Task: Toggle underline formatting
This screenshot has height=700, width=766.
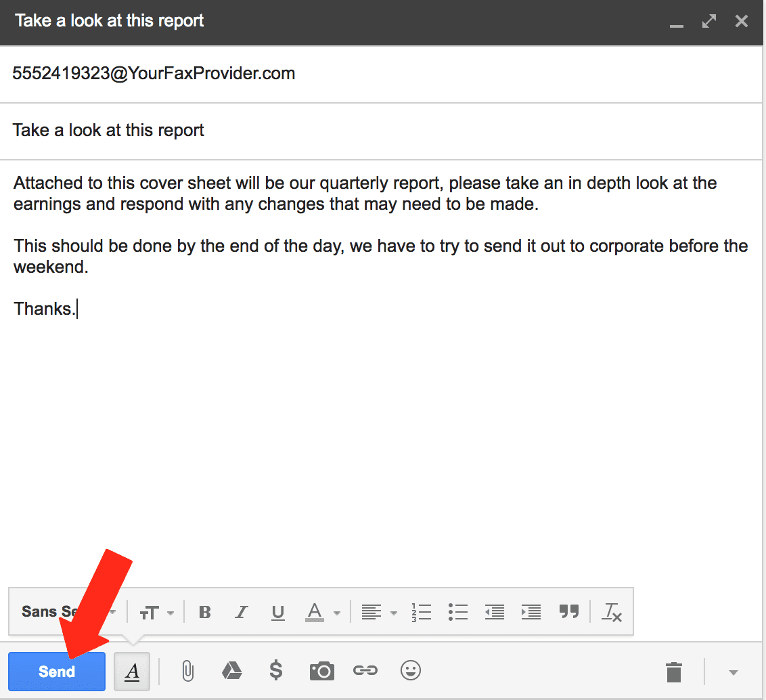Action: coord(277,611)
